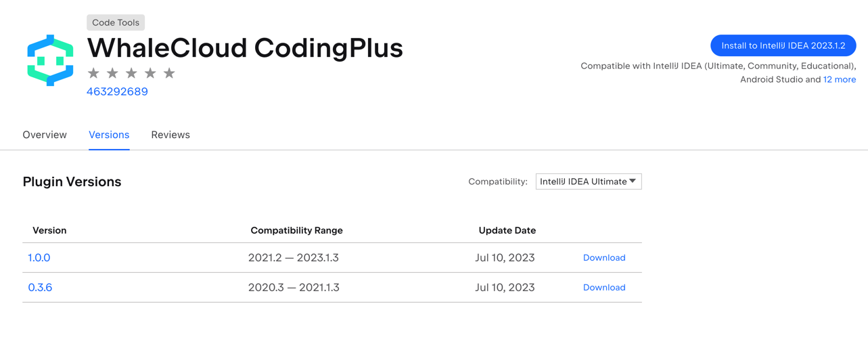Click the WhaleCloud CodingPlus title heading
Screen dimensions: 868x344
[x=245, y=48]
